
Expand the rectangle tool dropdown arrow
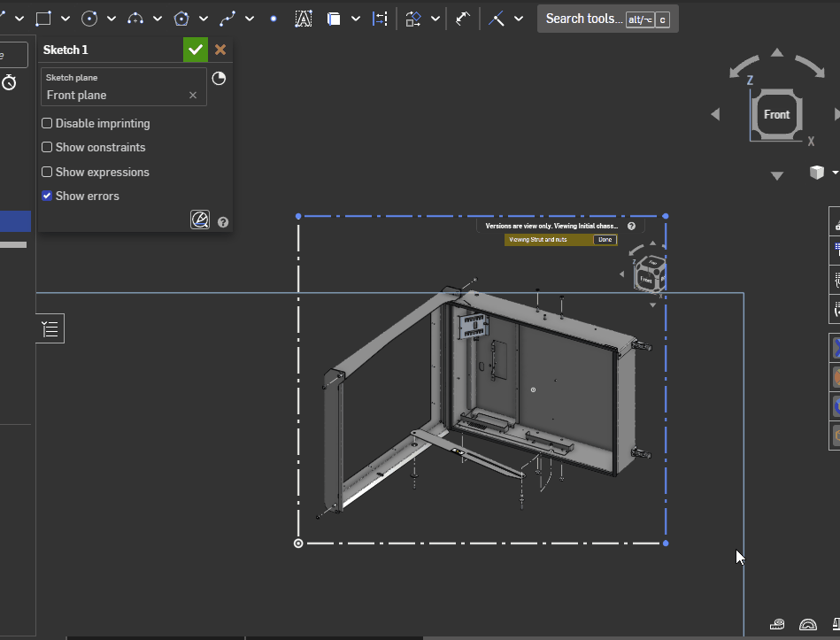pos(66,19)
